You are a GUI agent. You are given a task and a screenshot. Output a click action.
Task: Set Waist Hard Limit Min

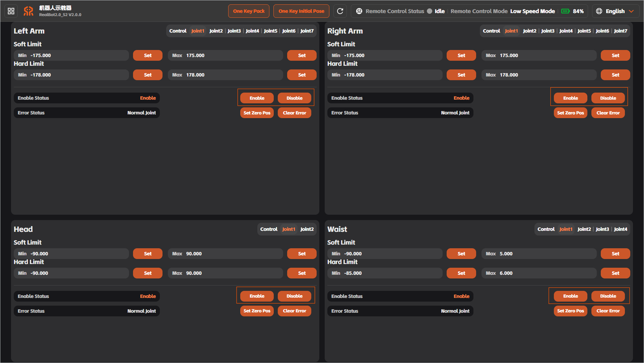[461, 273]
